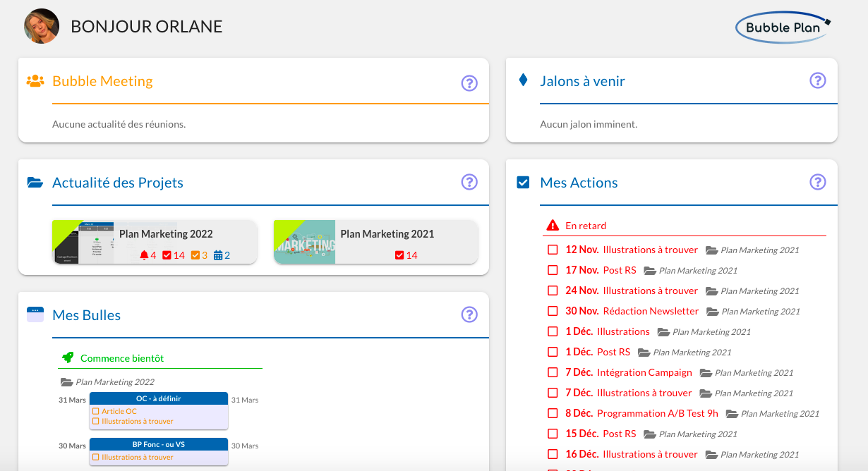Click the text 'Aucune actualité des réunions.'
The image size is (868, 471).
tap(119, 124)
